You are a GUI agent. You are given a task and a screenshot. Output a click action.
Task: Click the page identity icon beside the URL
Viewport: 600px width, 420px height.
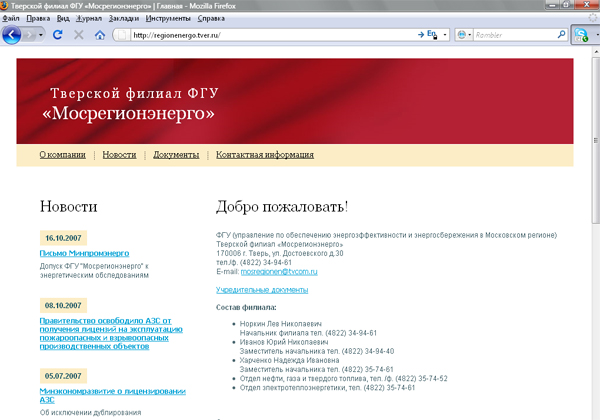(x=122, y=35)
